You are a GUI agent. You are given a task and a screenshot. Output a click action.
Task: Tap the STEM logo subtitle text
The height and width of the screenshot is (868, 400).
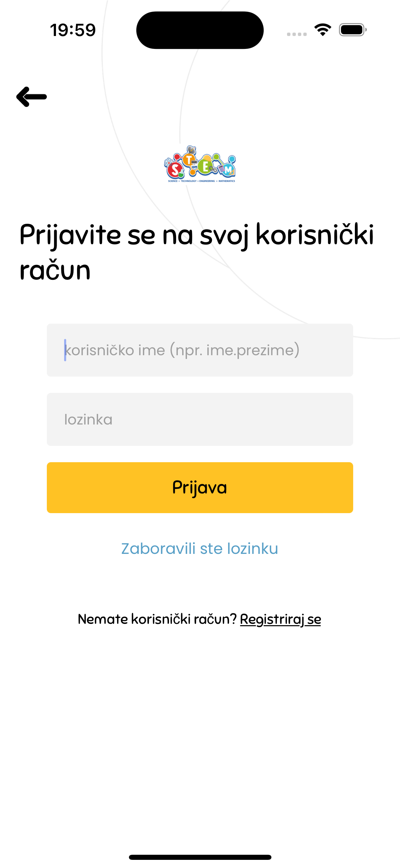[202, 181]
